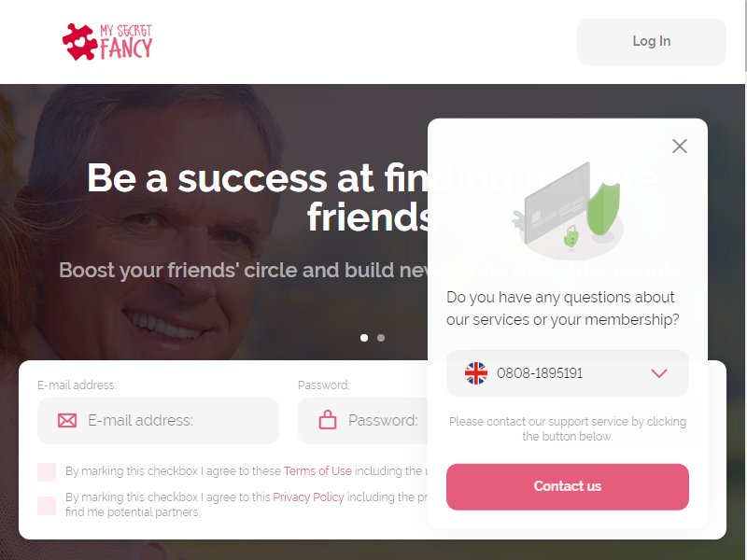Click the UK flag icon
The height and width of the screenshot is (560, 747).
tap(476, 372)
